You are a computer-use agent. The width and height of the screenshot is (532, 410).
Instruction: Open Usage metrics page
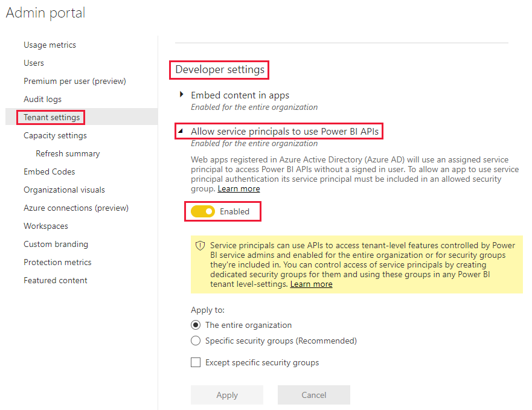(50, 45)
